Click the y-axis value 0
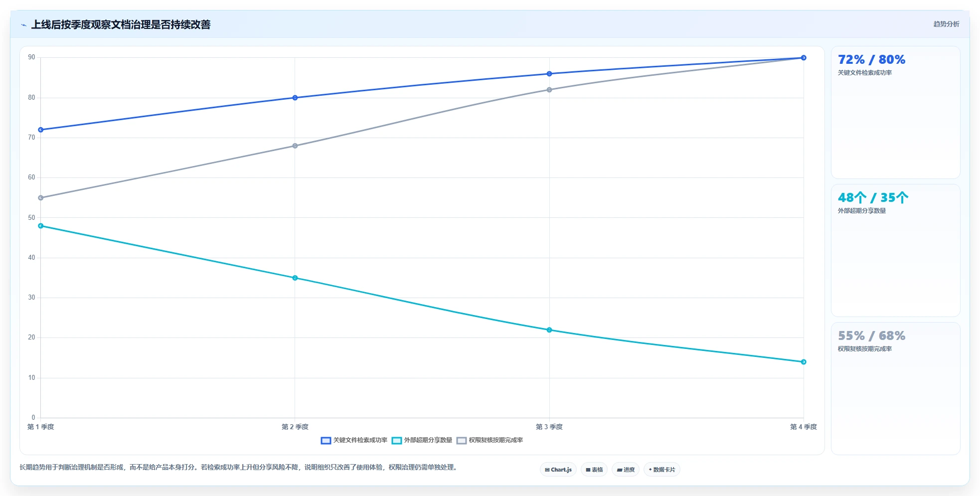This screenshot has width=980, height=496. 33,418
